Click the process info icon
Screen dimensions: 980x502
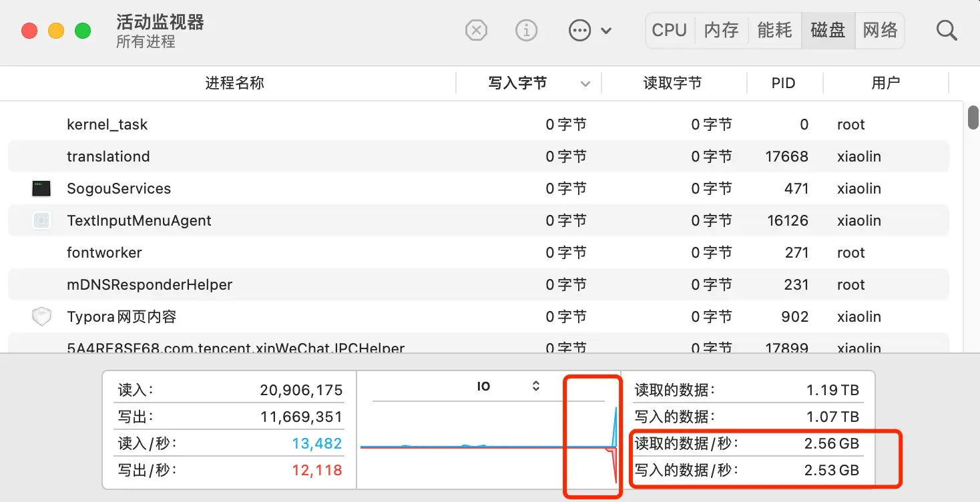coord(527,31)
